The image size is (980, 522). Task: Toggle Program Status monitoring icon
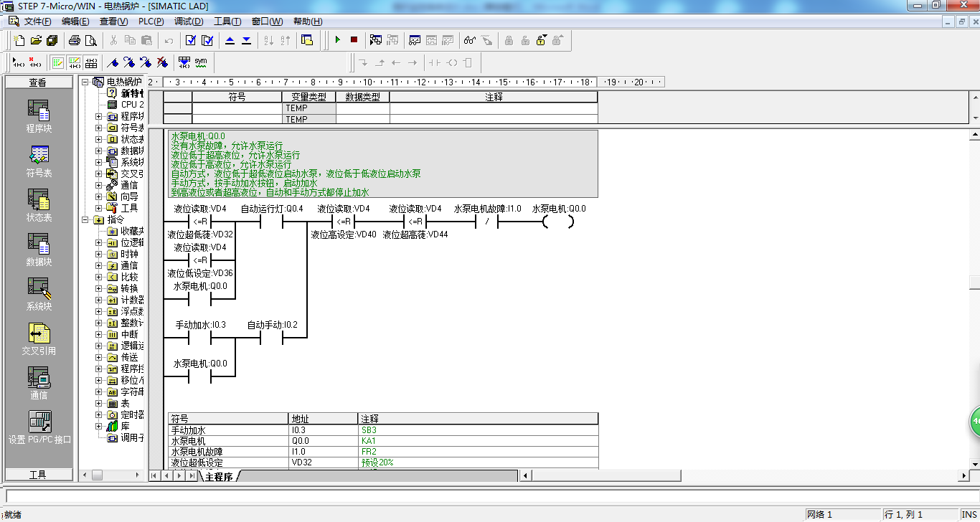click(376, 40)
